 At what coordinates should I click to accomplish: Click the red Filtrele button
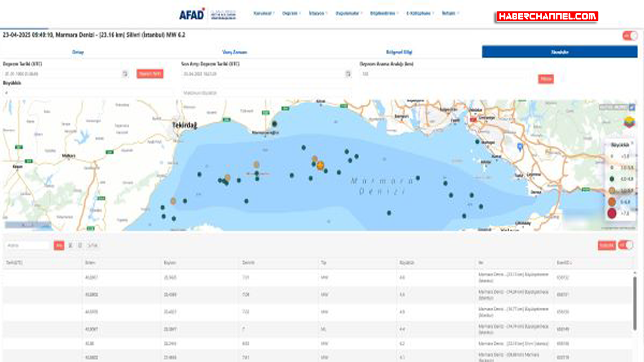click(546, 79)
